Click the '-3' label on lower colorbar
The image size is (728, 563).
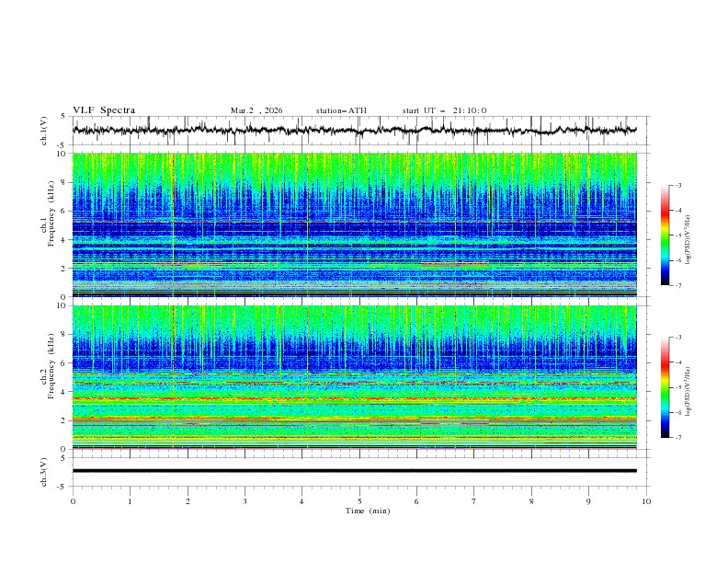(678, 338)
